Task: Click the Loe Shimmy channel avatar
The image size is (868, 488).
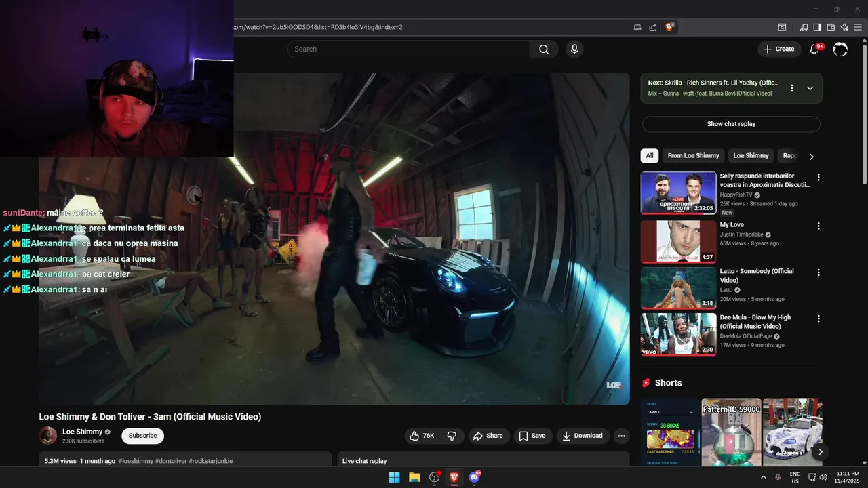Action: 48,436
